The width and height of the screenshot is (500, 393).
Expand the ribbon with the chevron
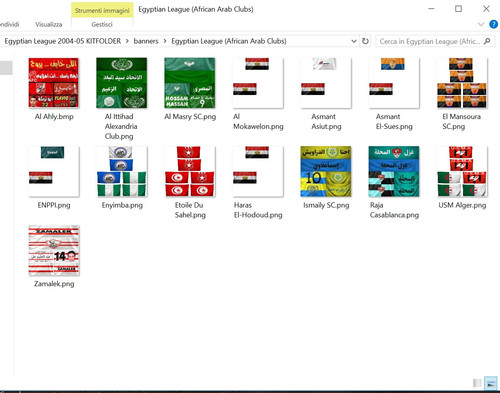481,24
